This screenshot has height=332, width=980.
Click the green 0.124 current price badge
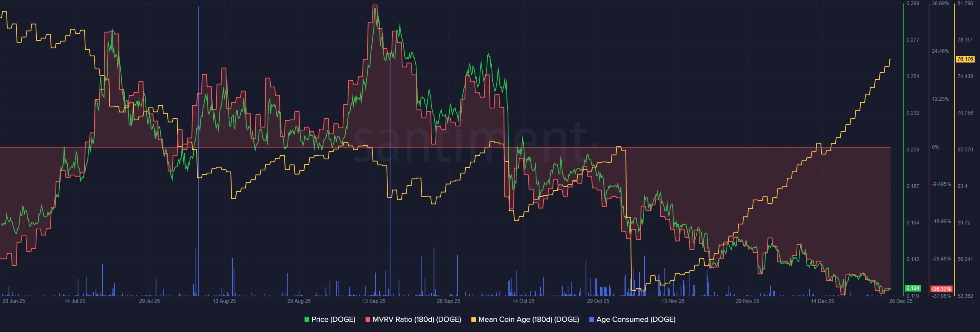pos(913,288)
